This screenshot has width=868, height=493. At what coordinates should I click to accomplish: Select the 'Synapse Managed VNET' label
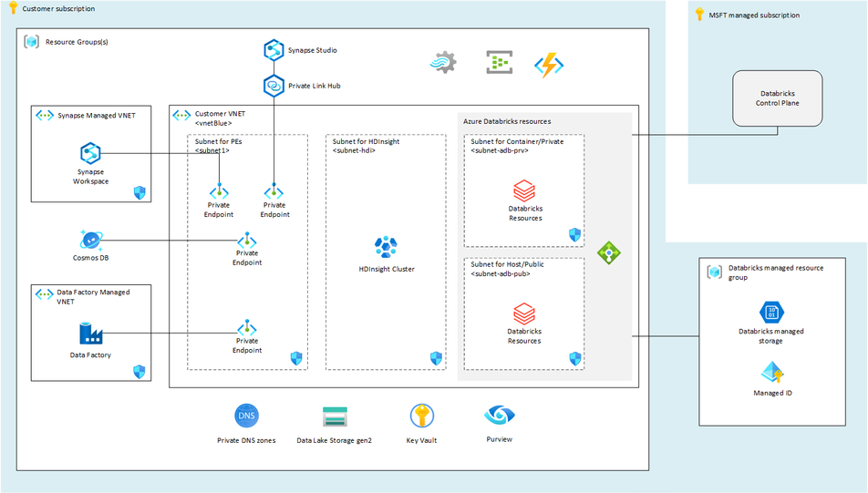pyautogui.click(x=97, y=116)
